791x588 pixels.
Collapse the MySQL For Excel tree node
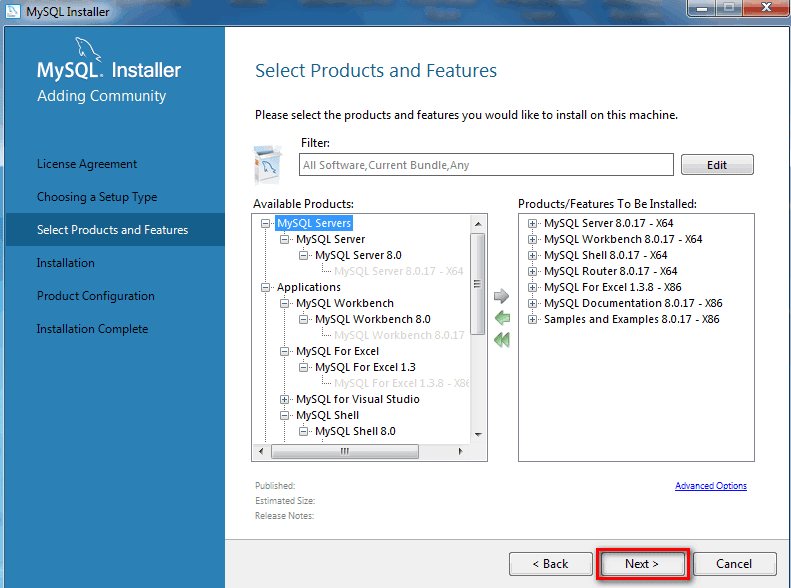point(285,351)
